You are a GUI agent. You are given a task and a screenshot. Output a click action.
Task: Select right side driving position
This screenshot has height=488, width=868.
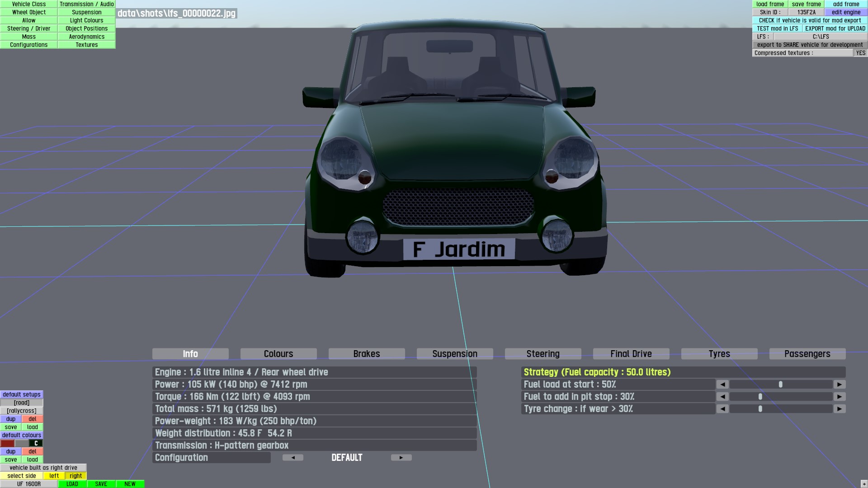pos(76,476)
